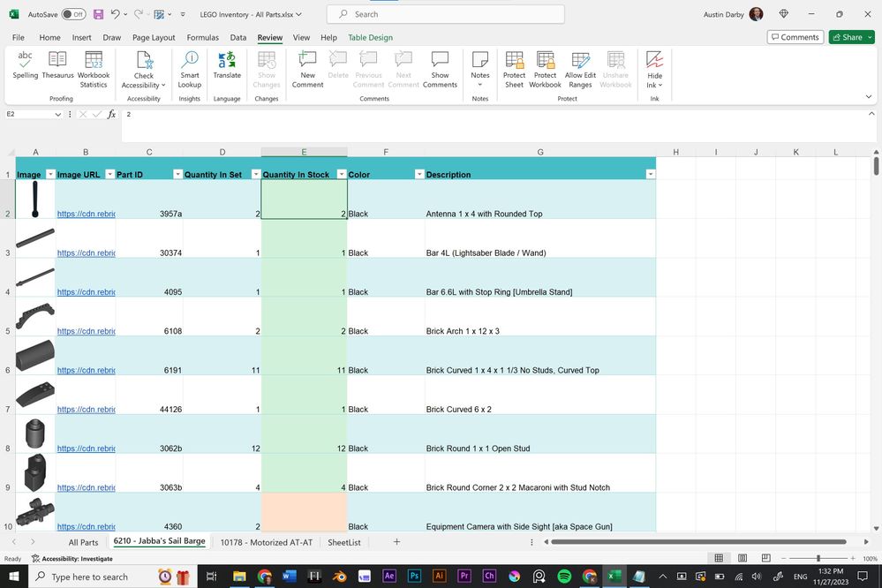Click Protect Workbook
882x588 pixels.
click(545, 70)
